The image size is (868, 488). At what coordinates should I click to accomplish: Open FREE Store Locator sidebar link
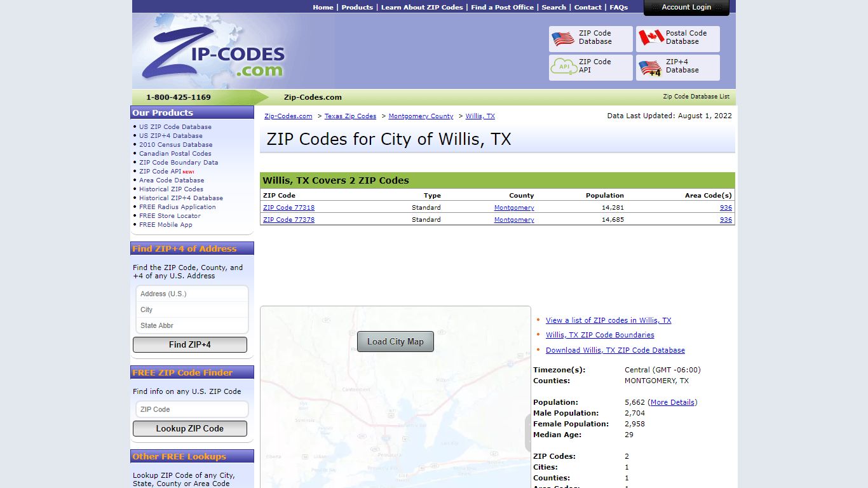170,216
